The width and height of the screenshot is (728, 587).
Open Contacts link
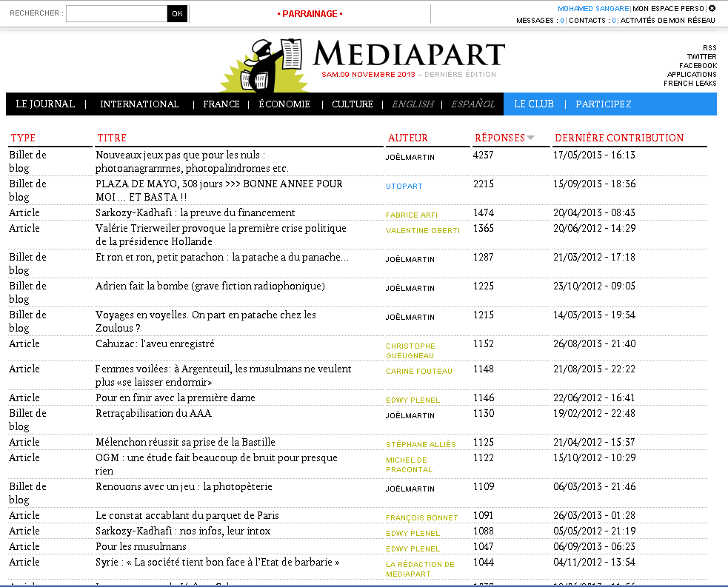(592, 21)
